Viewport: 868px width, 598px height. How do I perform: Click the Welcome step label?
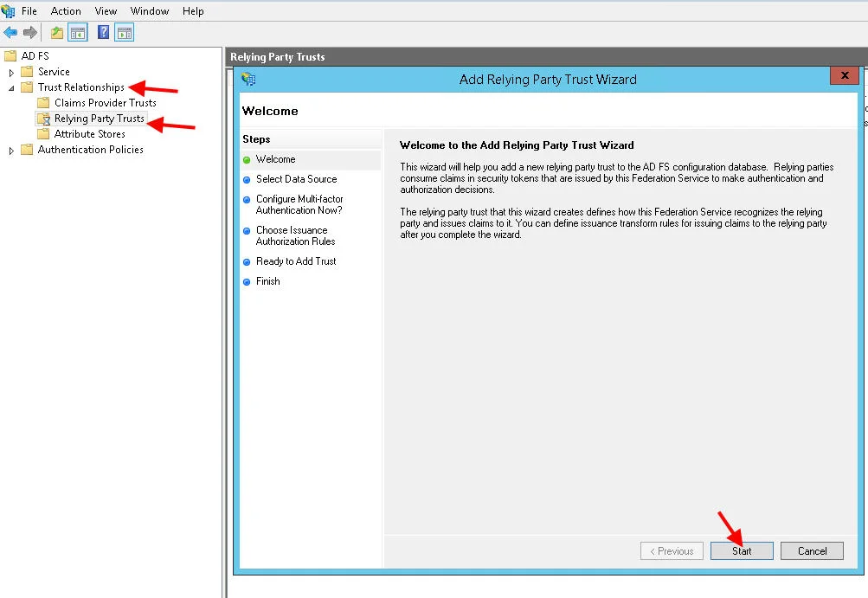point(276,159)
